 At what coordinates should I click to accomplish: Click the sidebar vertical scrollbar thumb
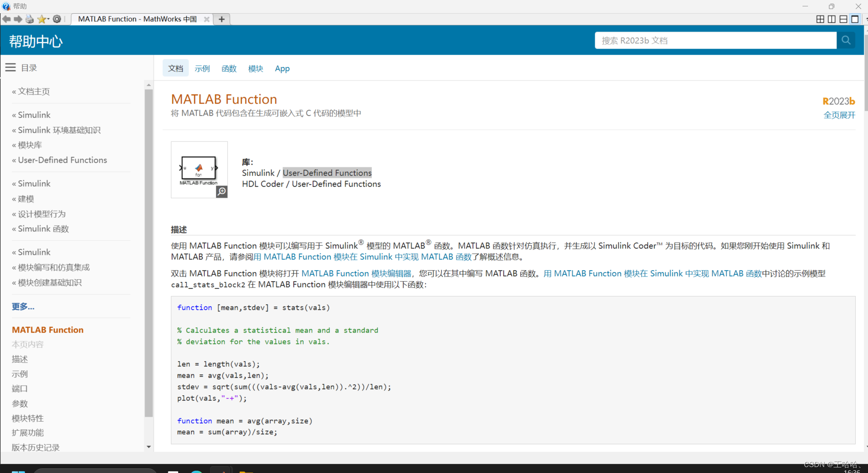click(149, 253)
